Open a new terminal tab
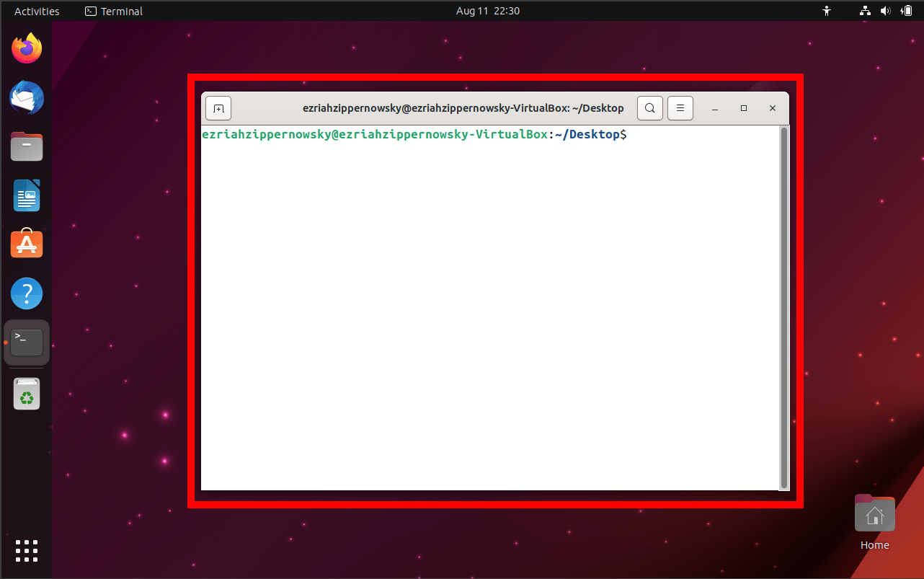Screen dimensions: 924x579 pos(218,107)
